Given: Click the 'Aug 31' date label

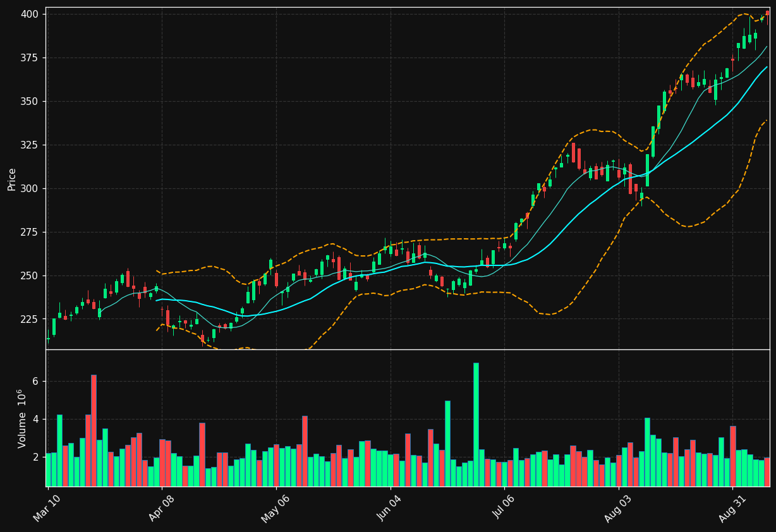Looking at the screenshot, I should tap(732, 508).
